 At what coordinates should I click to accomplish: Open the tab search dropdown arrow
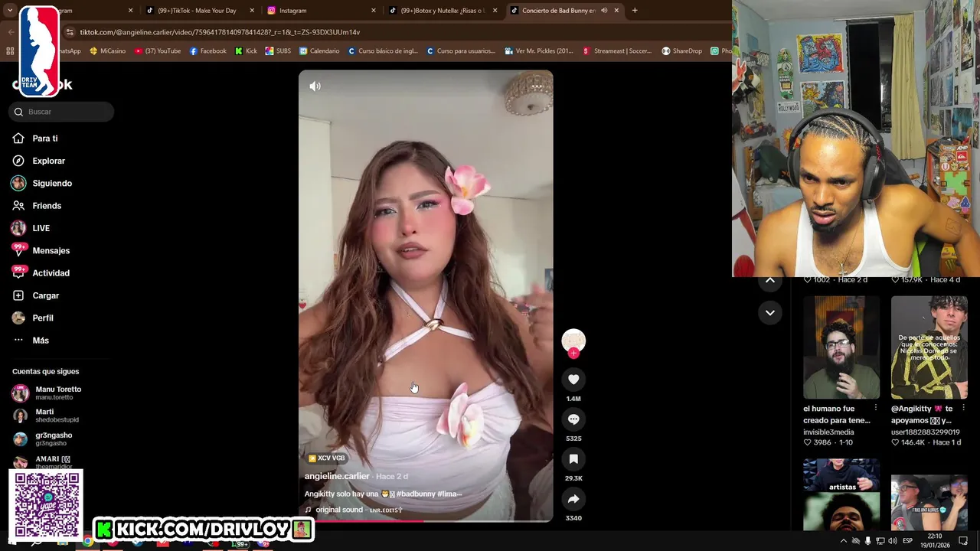pyautogui.click(x=11, y=11)
